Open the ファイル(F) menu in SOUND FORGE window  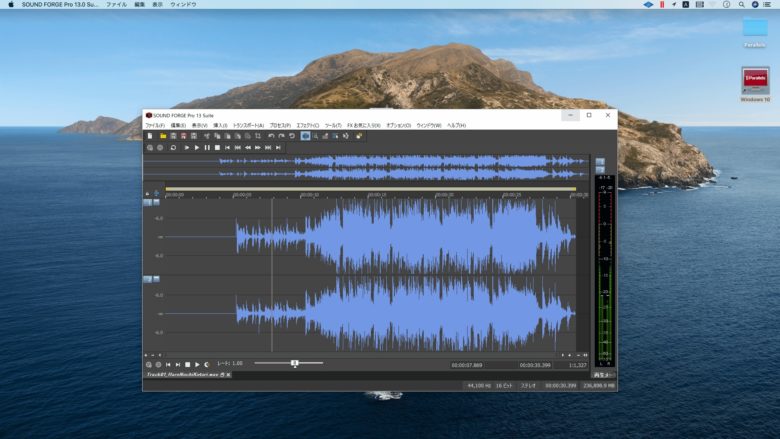(x=155, y=125)
